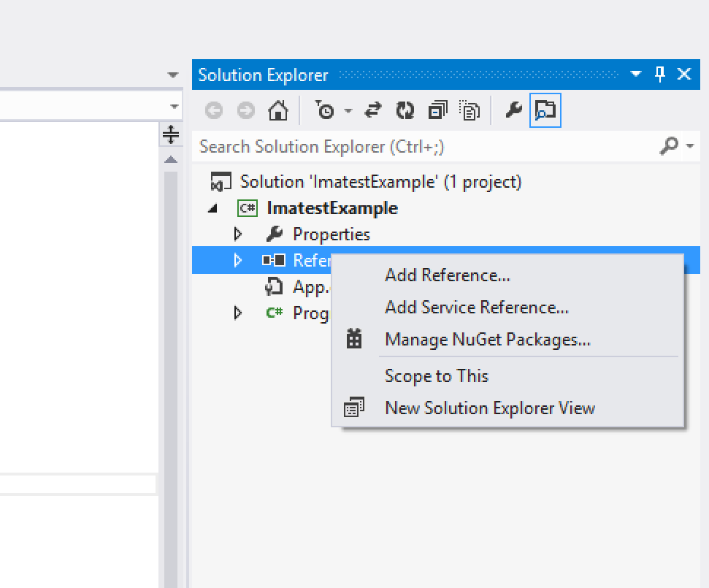Click the Back navigation arrow in Solution Explorer
The image size is (709, 588).
[214, 110]
